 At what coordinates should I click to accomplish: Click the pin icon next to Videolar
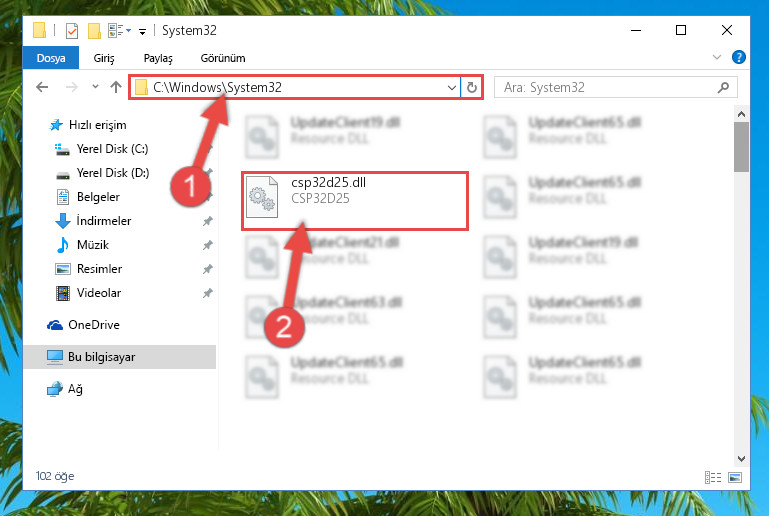click(208, 293)
